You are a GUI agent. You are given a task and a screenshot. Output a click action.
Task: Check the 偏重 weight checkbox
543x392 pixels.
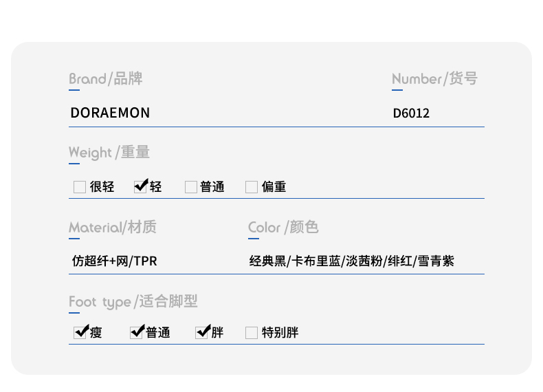252,187
